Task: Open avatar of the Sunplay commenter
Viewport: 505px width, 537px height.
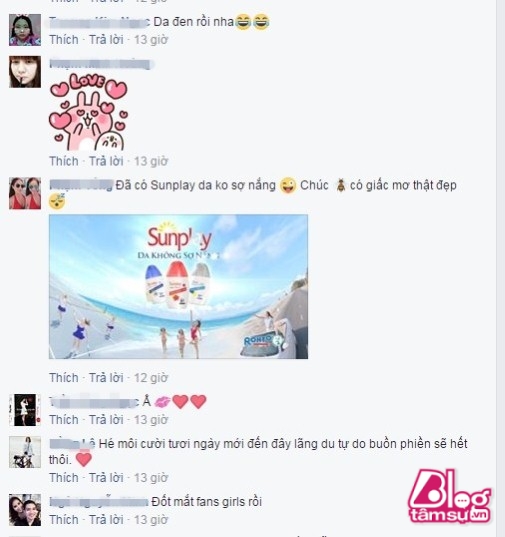Action: point(25,193)
